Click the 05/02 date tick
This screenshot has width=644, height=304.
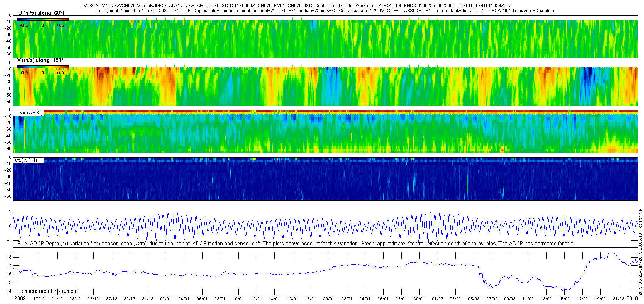coord(474,299)
